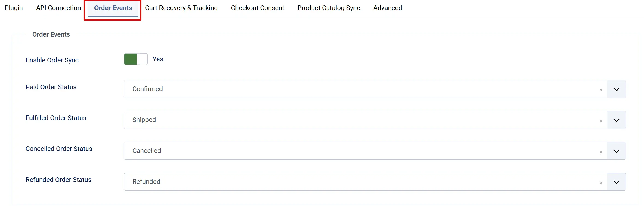Clear the Shipped fulfilled order status
This screenshot has height=206, width=644.
[x=601, y=121]
